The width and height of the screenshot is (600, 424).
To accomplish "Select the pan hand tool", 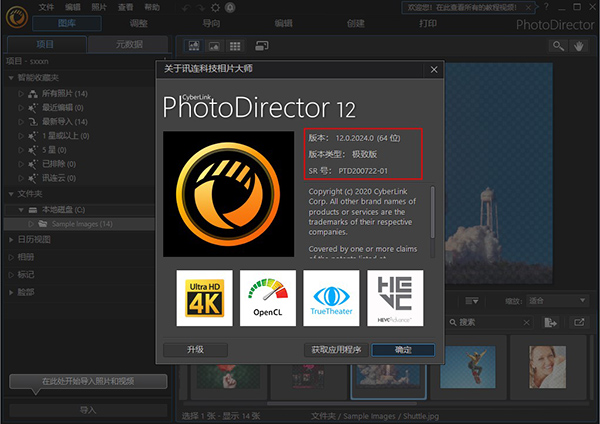I will click(x=579, y=46).
